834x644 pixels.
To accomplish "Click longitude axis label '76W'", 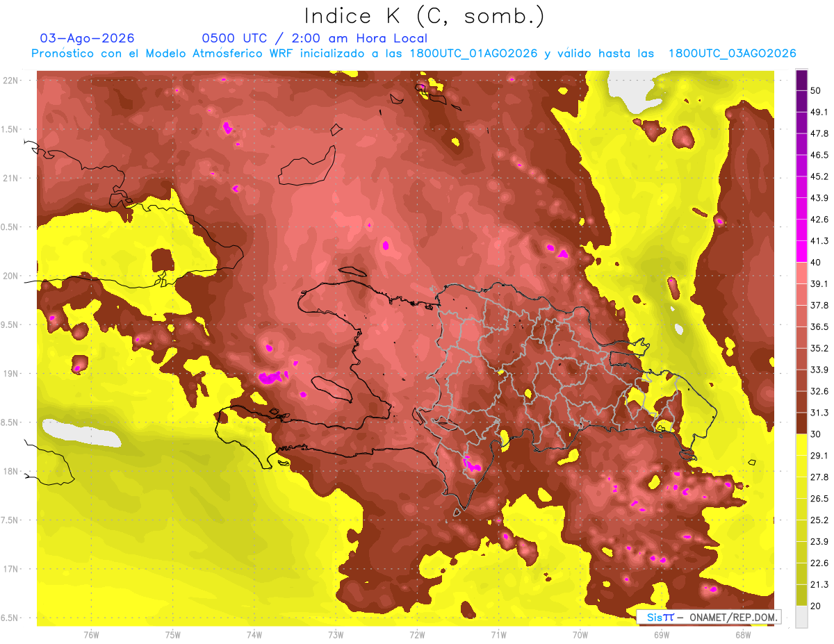I will [x=91, y=635].
